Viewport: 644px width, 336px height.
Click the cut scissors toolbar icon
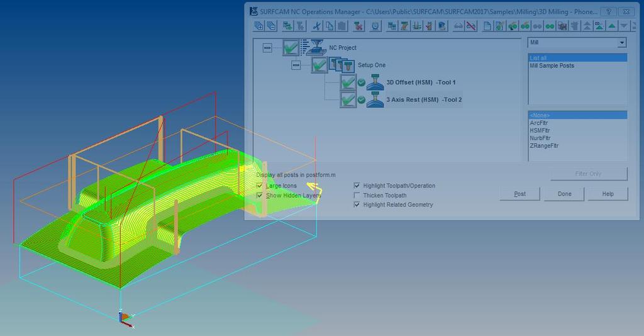click(x=316, y=26)
